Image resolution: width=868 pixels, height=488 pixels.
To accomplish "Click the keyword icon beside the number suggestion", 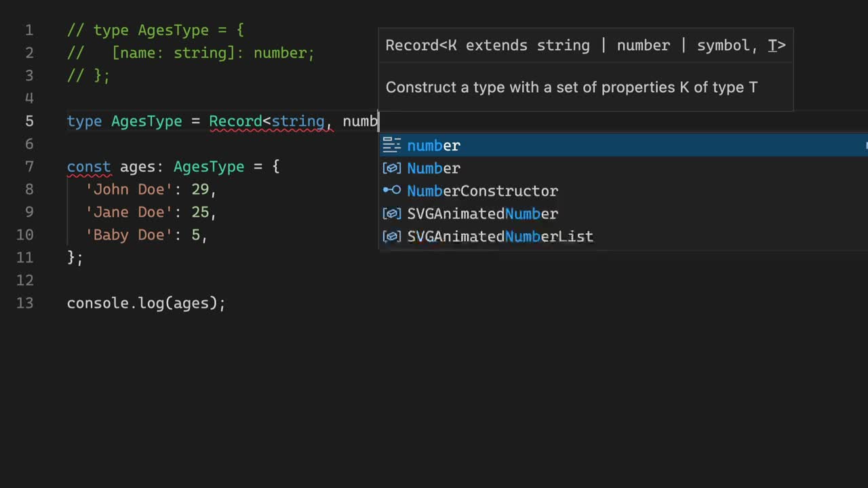I will pyautogui.click(x=392, y=145).
